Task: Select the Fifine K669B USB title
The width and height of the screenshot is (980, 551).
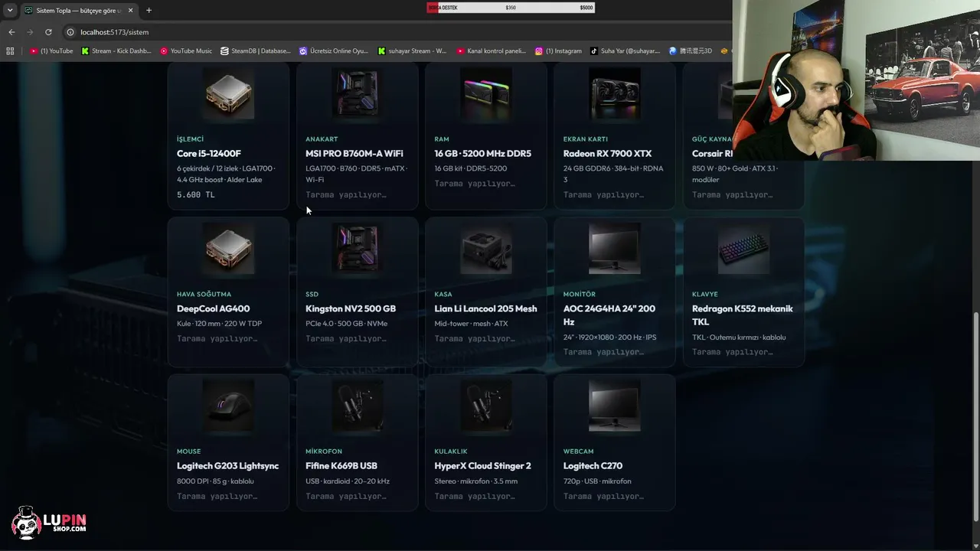Action: pyautogui.click(x=341, y=466)
